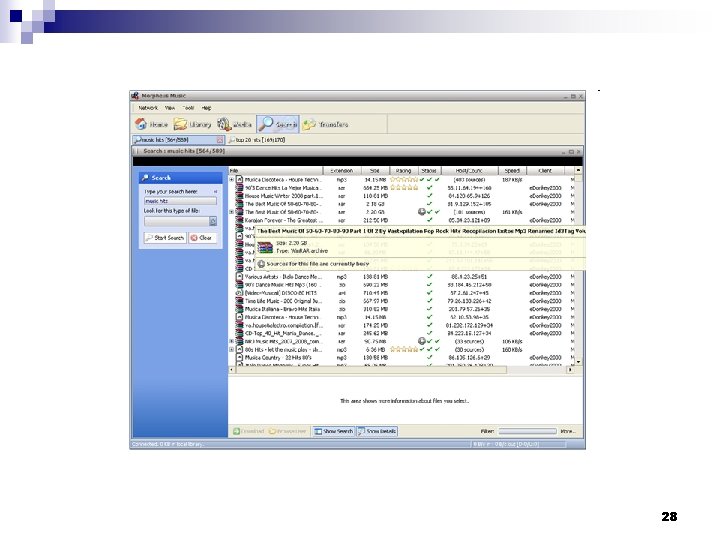Image resolution: width=720 pixels, height=540 pixels.
Task: Sort results by the Rating column header
Action: click(404, 171)
